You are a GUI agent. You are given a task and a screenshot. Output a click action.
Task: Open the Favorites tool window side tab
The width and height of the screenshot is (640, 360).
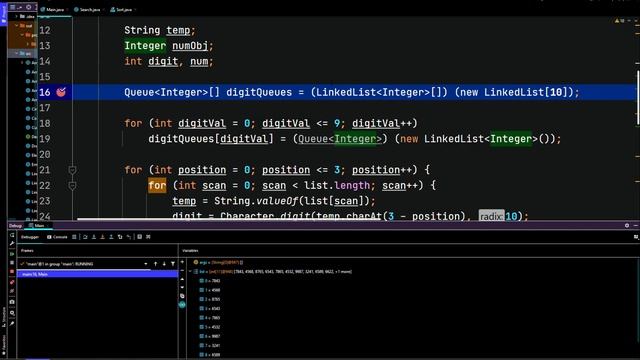pyautogui.click(x=4, y=345)
